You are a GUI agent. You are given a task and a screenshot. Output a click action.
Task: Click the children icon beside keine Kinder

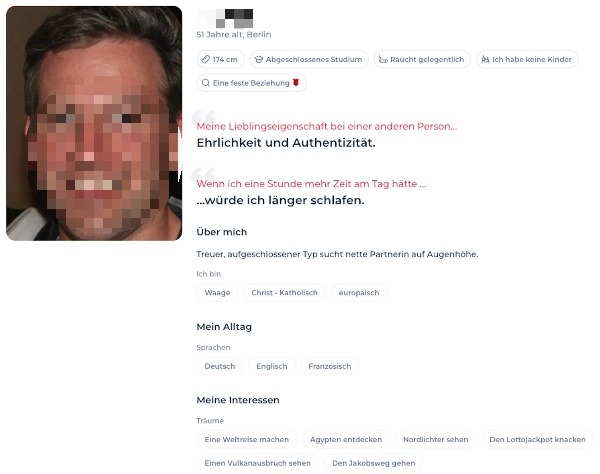tap(485, 59)
